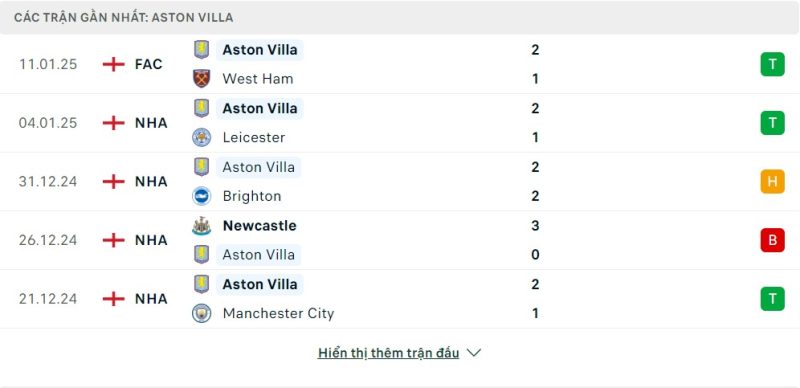The width and height of the screenshot is (800, 388).
Task: Click the Newcastle club crest
Action: [x=202, y=226]
